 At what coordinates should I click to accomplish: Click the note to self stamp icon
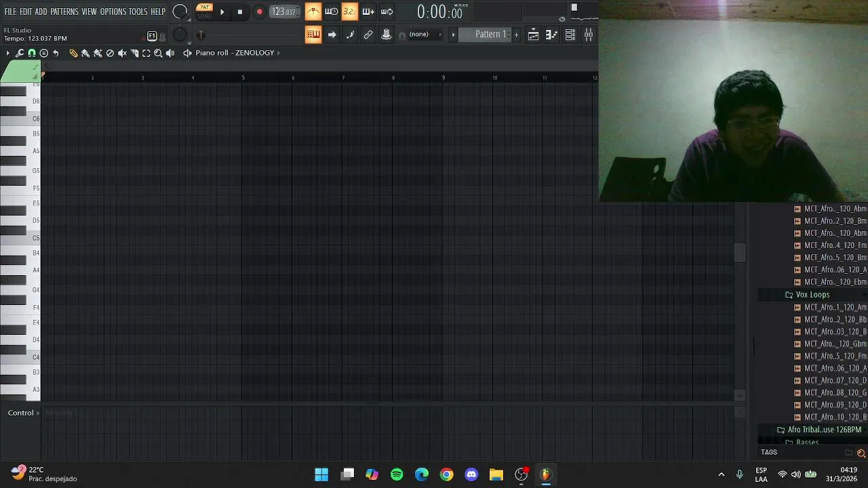click(x=387, y=35)
